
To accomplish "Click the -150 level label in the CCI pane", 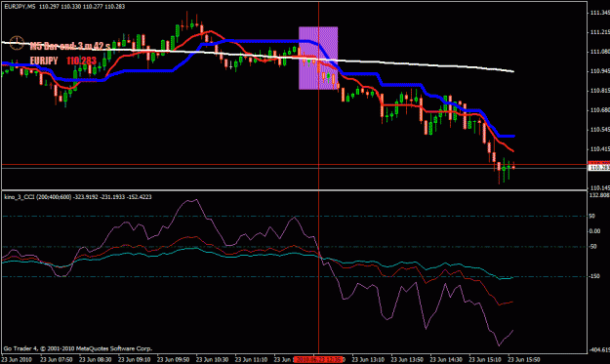I will click(x=594, y=276).
